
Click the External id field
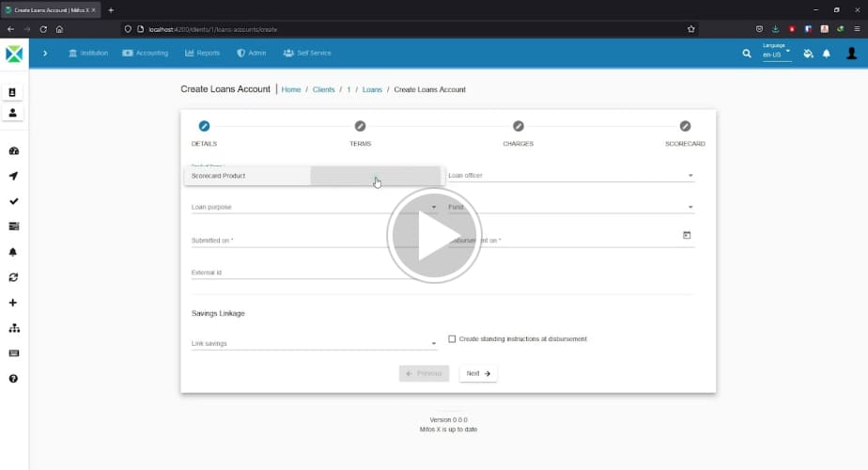click(x=314, y=273)
